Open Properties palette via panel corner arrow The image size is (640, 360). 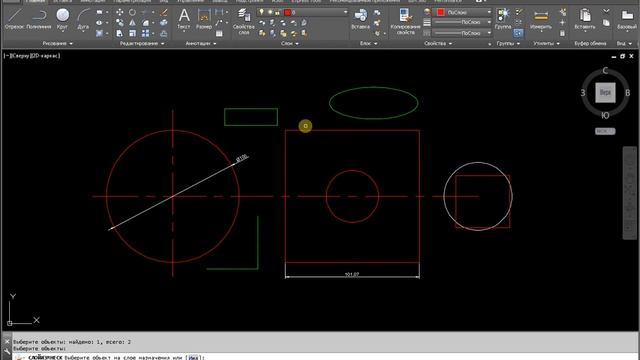tap(489, 44)
